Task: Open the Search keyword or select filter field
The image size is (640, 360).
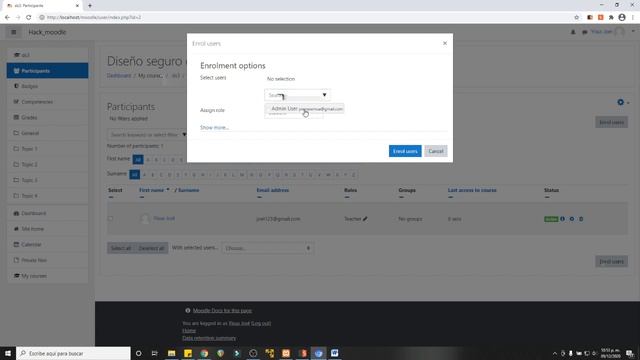Action: click(x=145, y=134)
